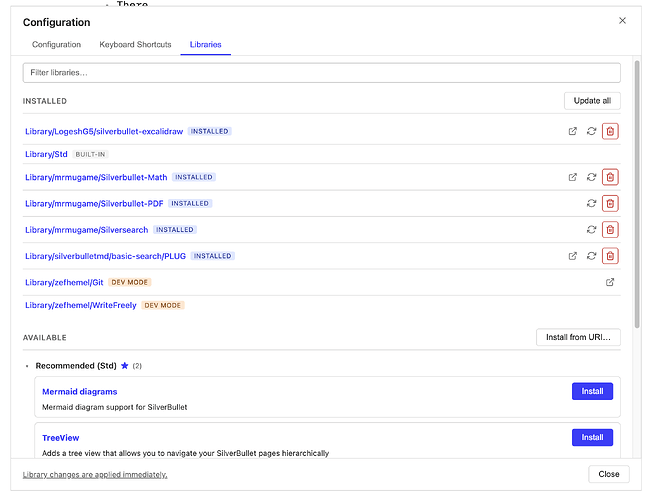Delete the Silverbullet-PDF library

tap(610, 203)
